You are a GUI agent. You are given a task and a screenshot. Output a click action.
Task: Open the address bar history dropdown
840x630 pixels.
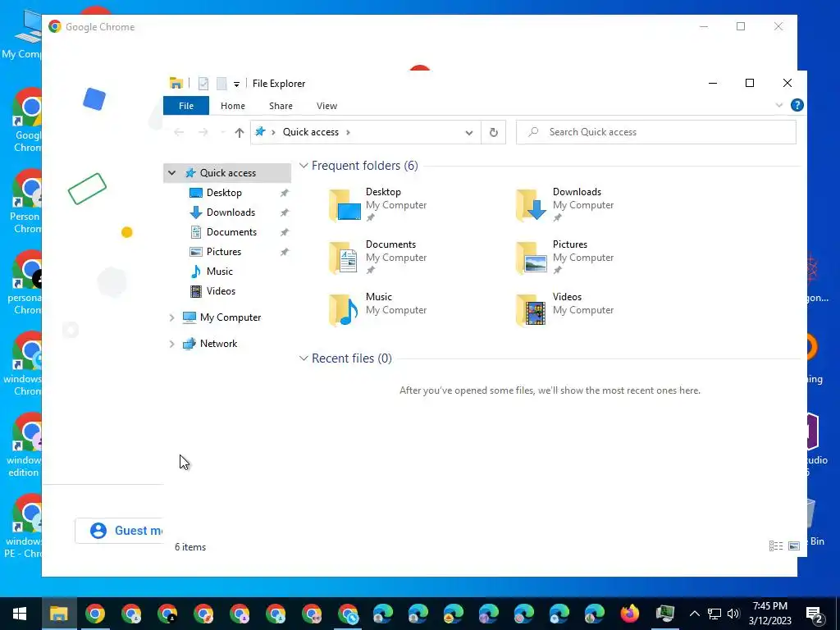[468, 132]
